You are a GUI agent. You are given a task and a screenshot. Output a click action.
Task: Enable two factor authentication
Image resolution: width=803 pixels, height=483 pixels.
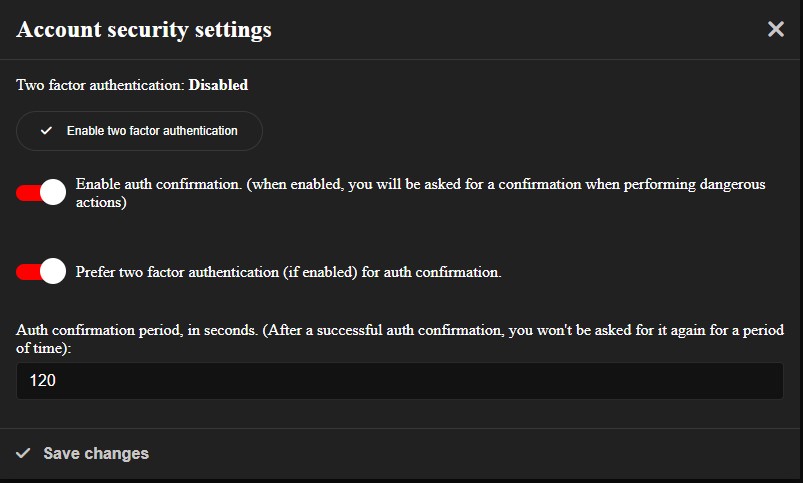pos(139,131)
